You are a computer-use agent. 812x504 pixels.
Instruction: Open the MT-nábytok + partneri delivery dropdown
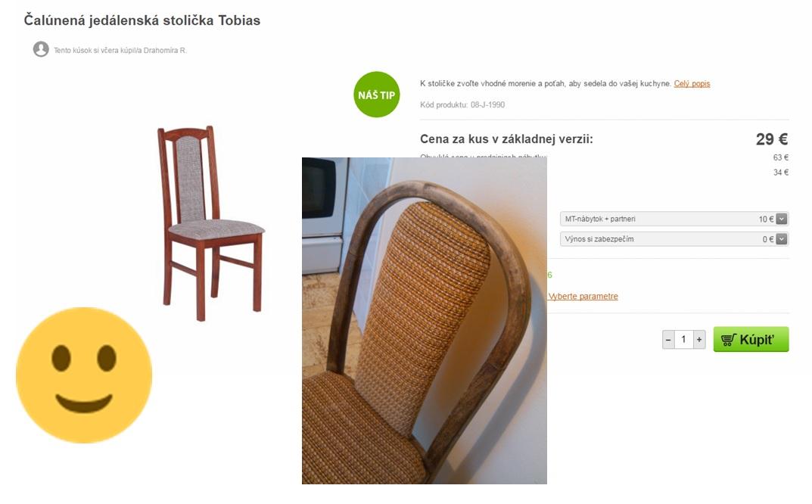click(674, 219)
